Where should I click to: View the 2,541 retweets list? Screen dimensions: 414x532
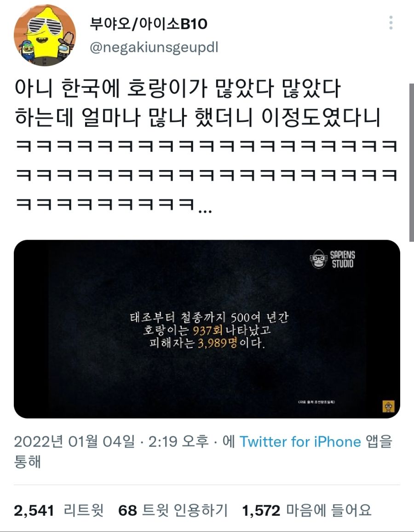click(59, 511)
